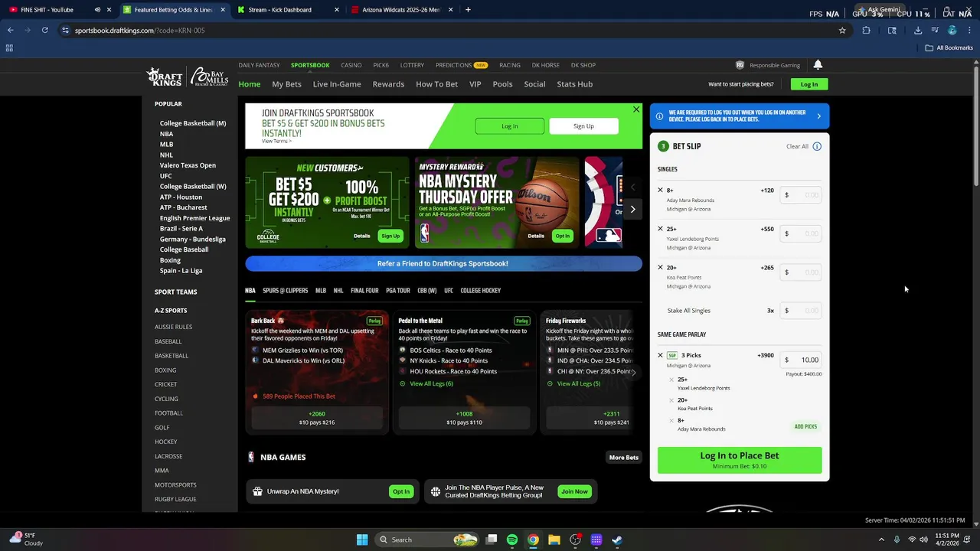Click the Responsible Gaming RG icon
980x551 pixels.
tap(740, 65)
